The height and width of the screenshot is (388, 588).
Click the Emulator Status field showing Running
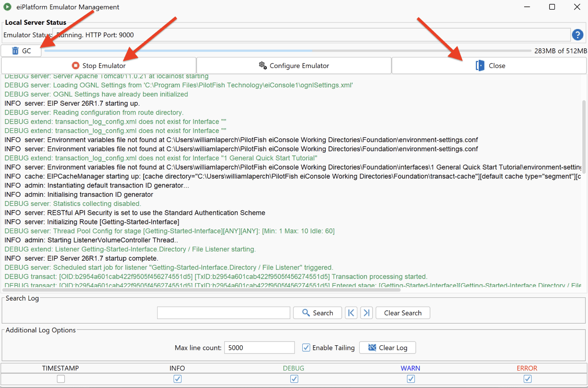coord(311,35)
